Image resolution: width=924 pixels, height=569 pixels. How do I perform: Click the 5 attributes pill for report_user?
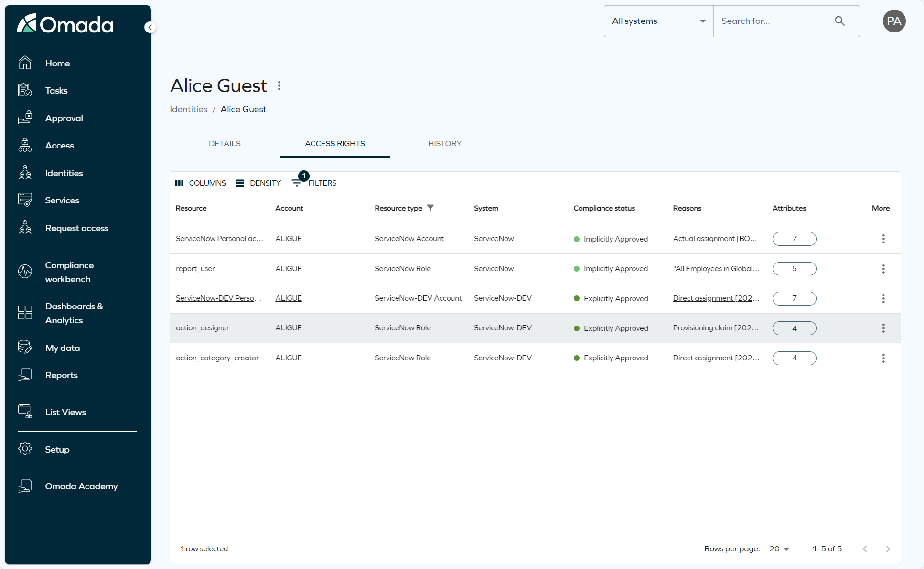point(794,269)
